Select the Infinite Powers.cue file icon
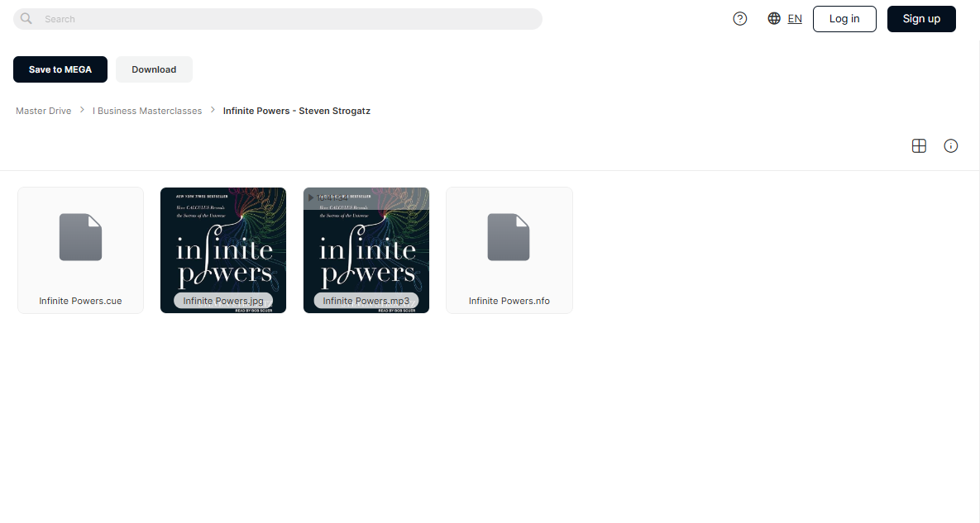 [80, 237]
